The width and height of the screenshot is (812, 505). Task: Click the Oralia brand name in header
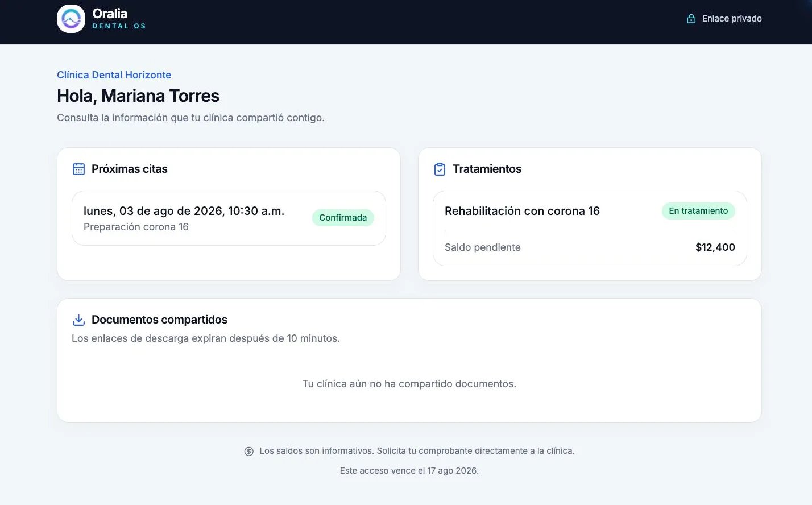click(x=110, y=14)
